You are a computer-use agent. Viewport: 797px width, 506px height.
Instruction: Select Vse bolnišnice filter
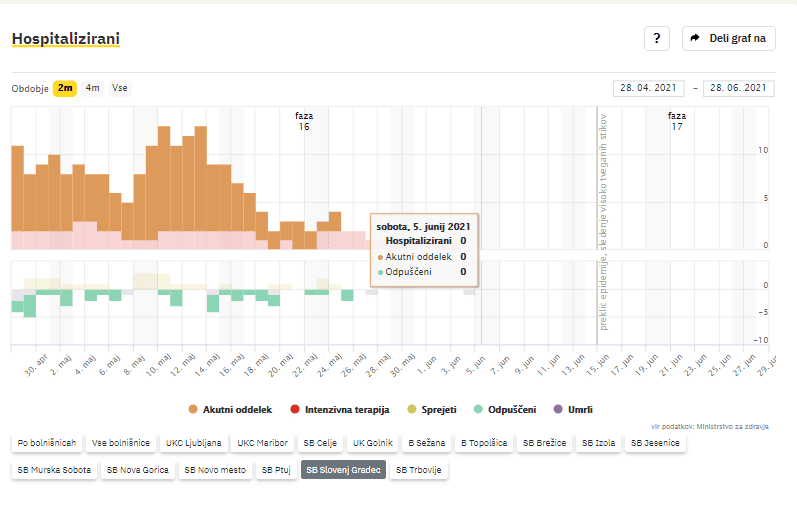click(121, 443)
